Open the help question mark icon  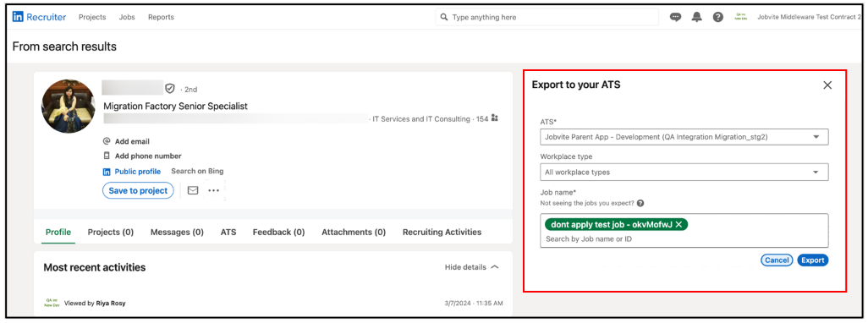point(718,17)
